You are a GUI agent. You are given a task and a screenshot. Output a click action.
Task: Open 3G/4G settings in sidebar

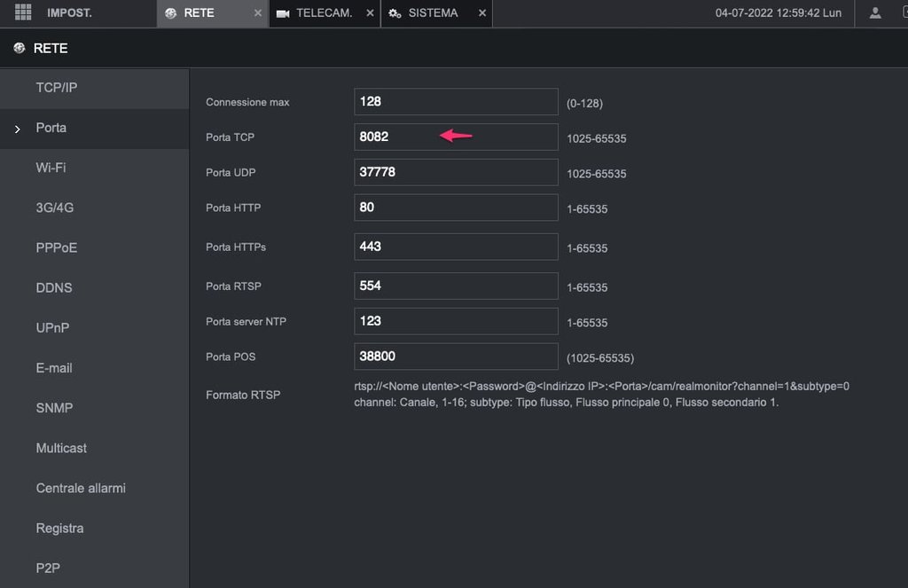[94, 208]
